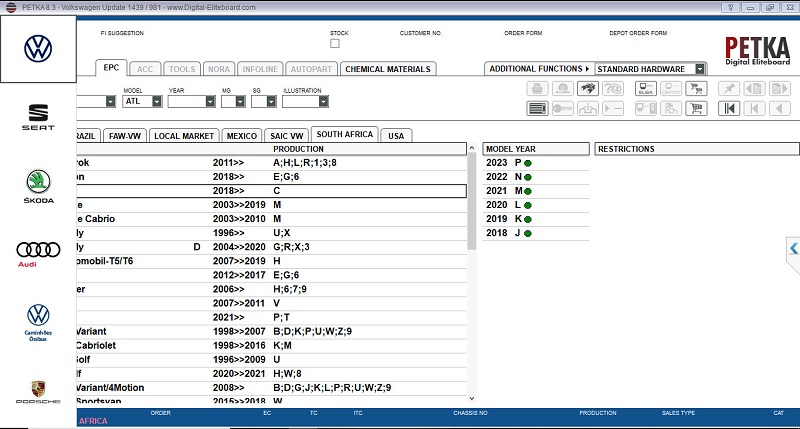The image size is (800, 429).
Task: Select the Mexico market tab
Action: click(x=242, y=135)
